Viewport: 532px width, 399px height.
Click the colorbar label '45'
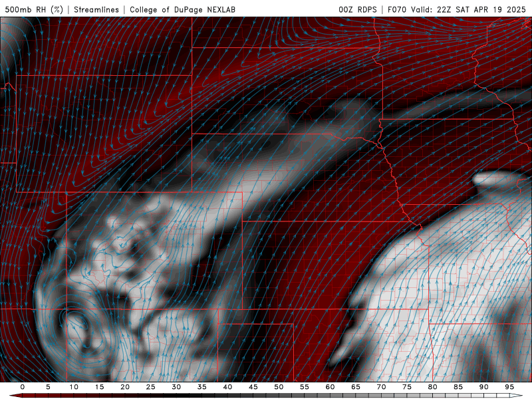click(253, 387)
